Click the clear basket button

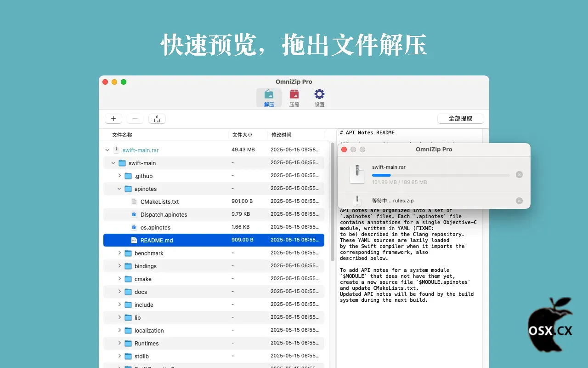pyautogui.click(x=157, y=119)
